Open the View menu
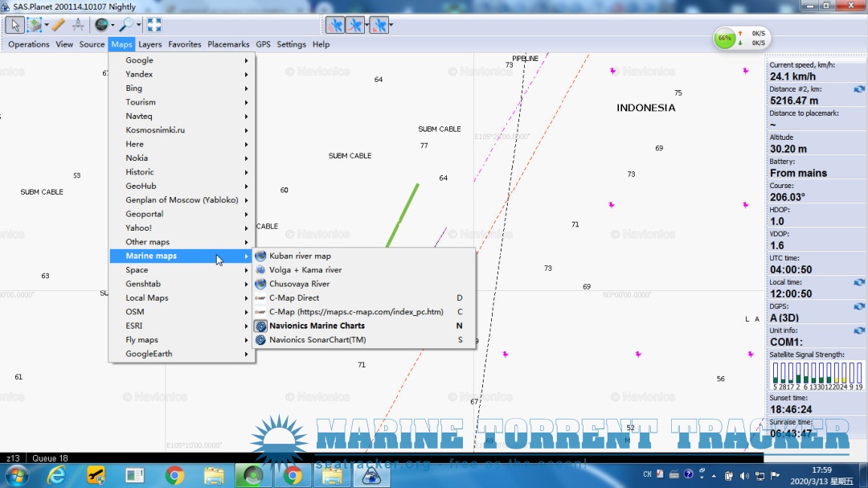 tap(64, 44)
